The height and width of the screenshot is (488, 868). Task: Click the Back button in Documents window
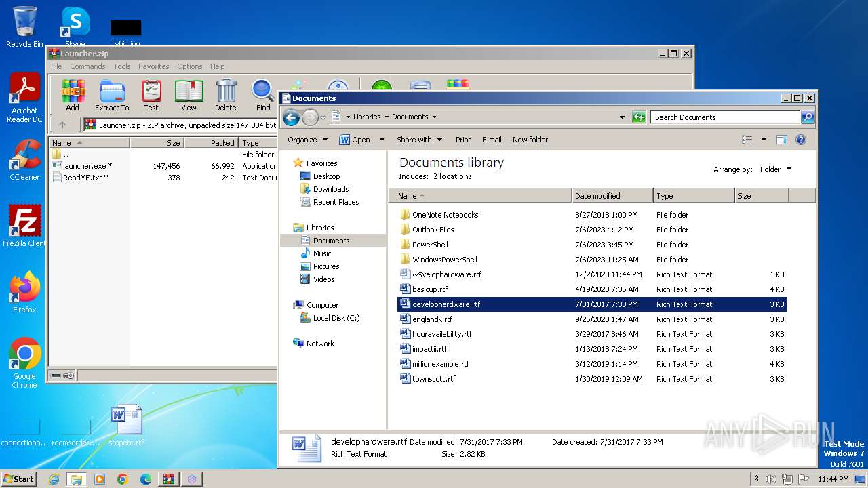tap(292, 117)
